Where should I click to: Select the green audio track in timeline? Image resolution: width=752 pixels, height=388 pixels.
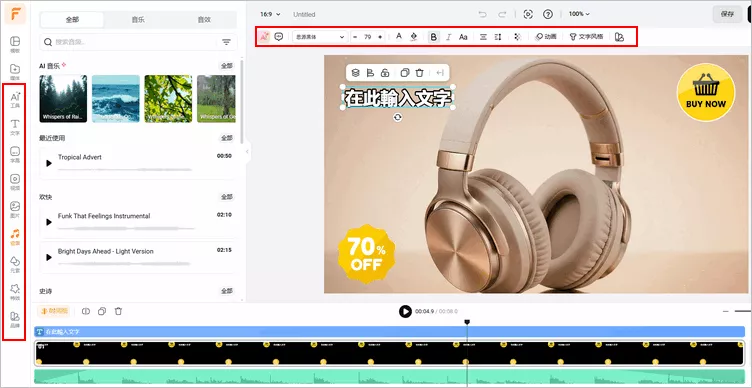coord(389,376)
